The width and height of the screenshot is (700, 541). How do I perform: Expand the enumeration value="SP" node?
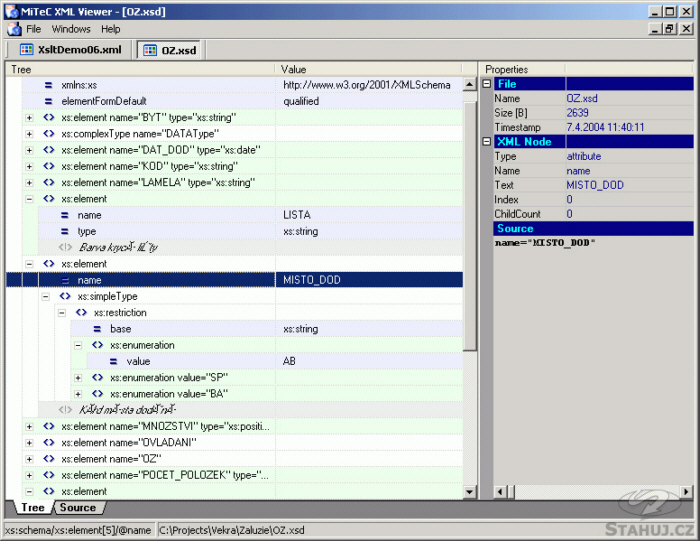point(78,378)
